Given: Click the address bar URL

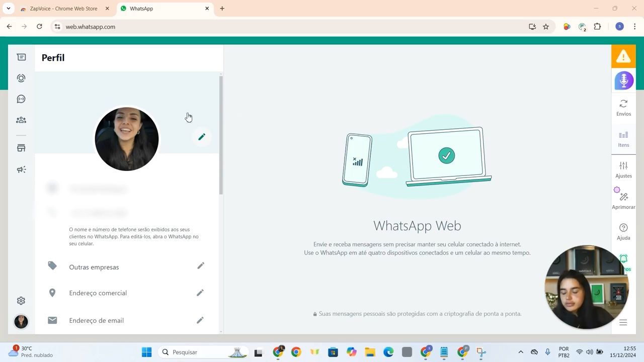Looking at the screenshot, I should pyautogui.click(x=91, y=27).
